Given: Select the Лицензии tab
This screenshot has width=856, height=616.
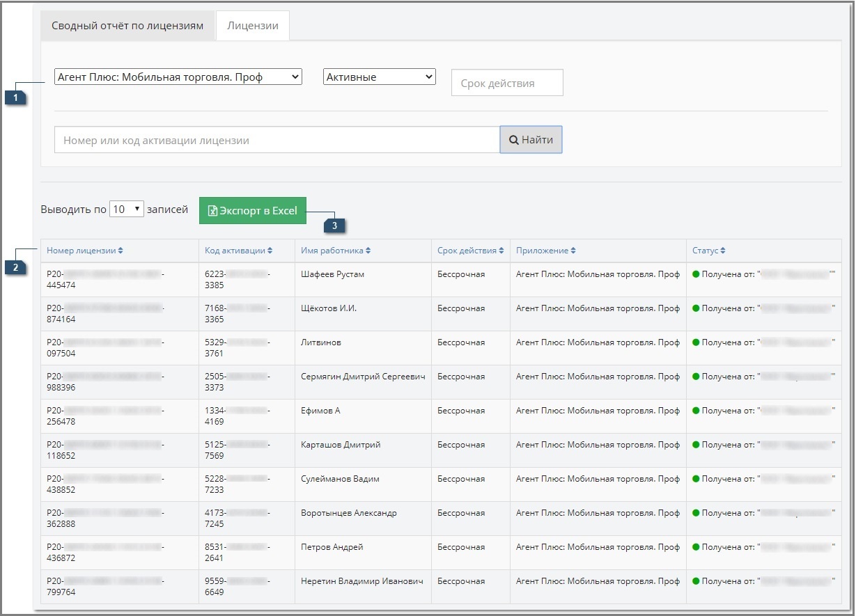Looking at the screenshot, I should [253, 26].
